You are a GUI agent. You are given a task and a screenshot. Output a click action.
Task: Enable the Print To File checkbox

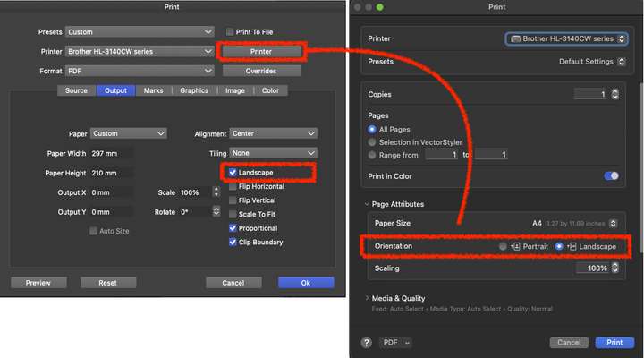click(230, 32)
